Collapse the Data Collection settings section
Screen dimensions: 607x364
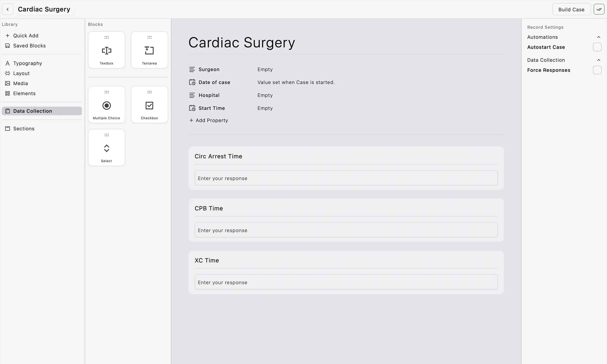pos(599,60)
